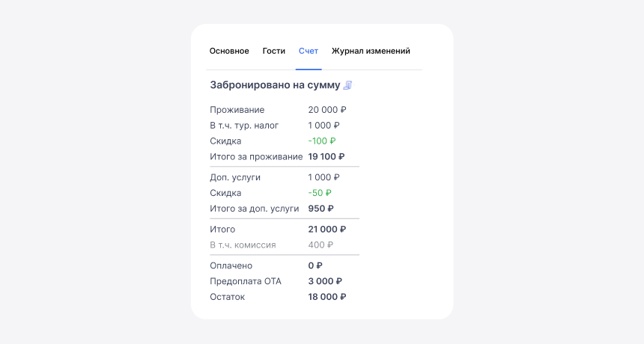Click the green -100 ₽ discount value
This screenshot has height=344, width=644.
321,141
